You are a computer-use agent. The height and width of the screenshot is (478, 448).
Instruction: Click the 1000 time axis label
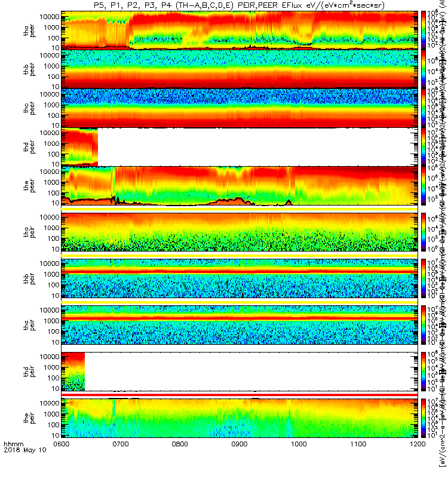point(299,444)
